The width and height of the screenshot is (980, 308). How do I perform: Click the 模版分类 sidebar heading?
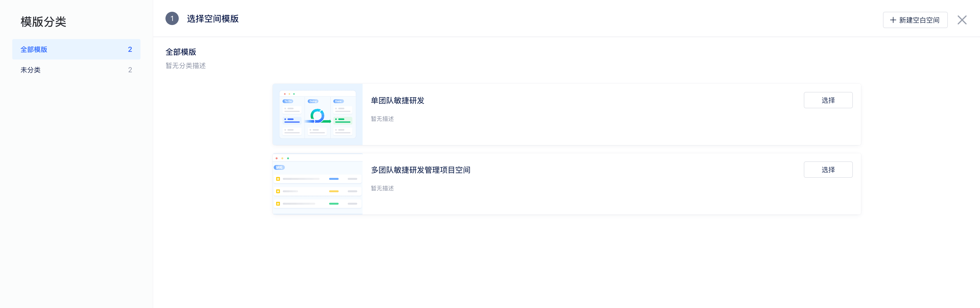[x=43, y=22]
